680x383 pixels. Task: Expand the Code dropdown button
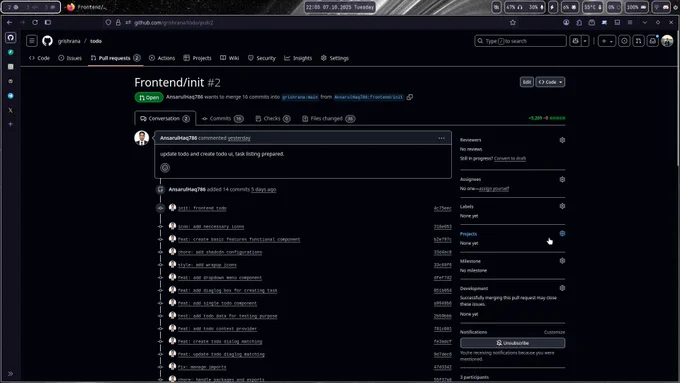pyautogui.click(x=550, y=82)
